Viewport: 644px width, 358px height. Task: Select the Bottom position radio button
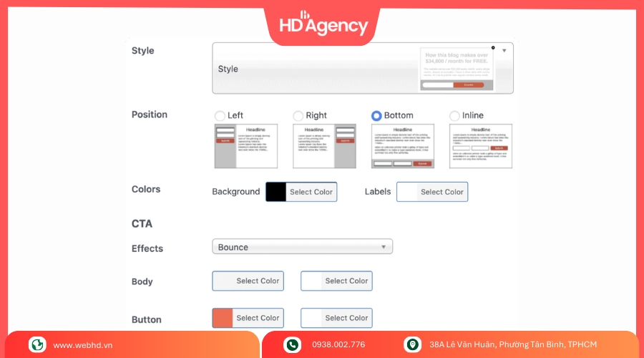pos(376,115)
